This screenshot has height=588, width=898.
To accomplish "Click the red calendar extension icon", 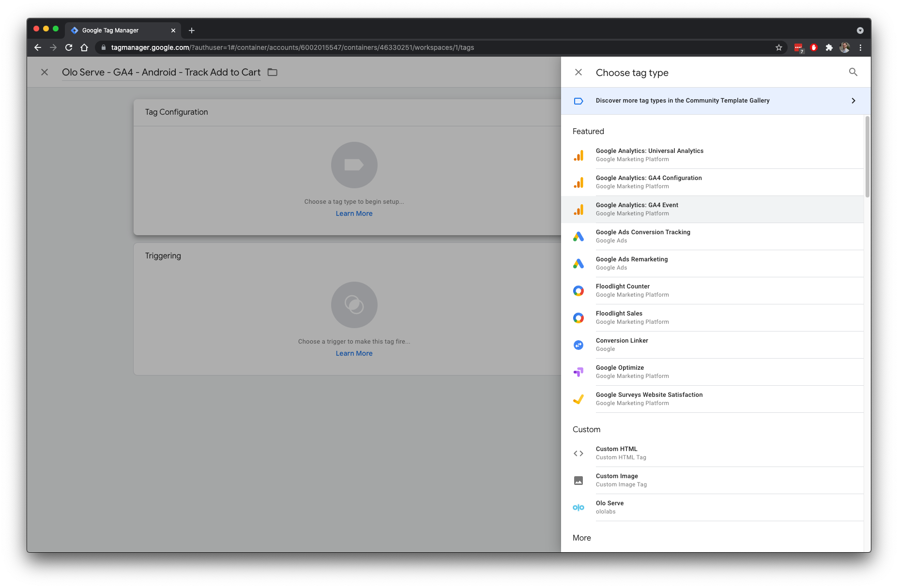I will (x=798, y=47).
